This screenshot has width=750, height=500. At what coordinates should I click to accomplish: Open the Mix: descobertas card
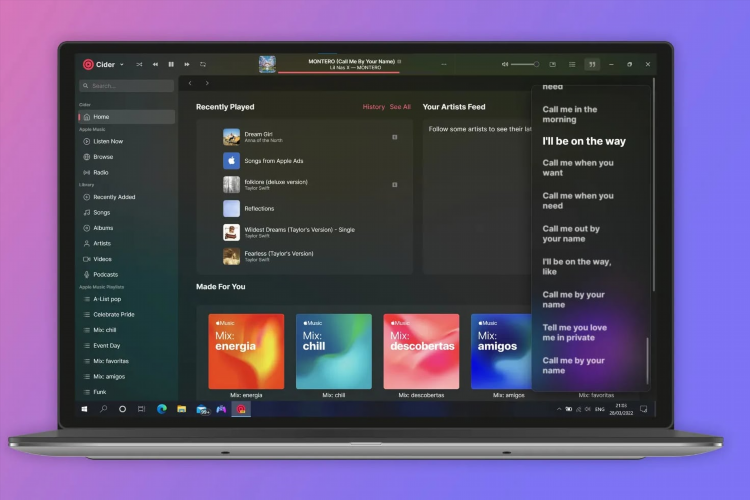[421, 352]
